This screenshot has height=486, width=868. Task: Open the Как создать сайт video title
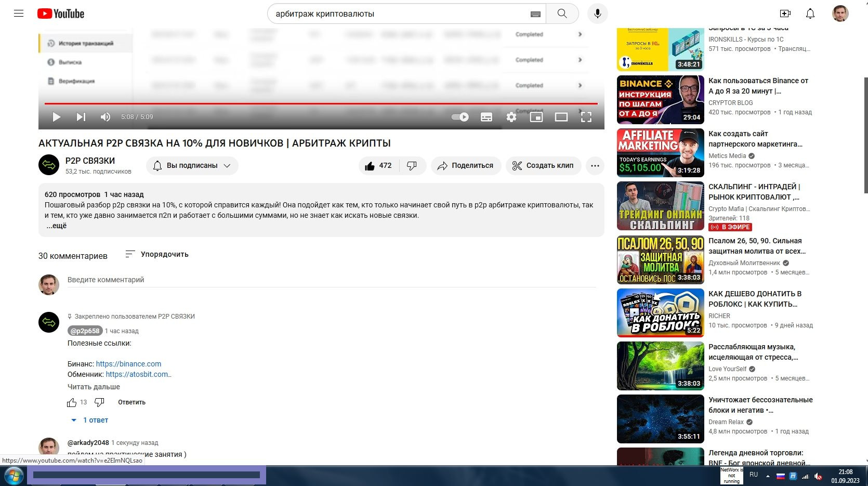pyautogui.click(x=755, y=139)
